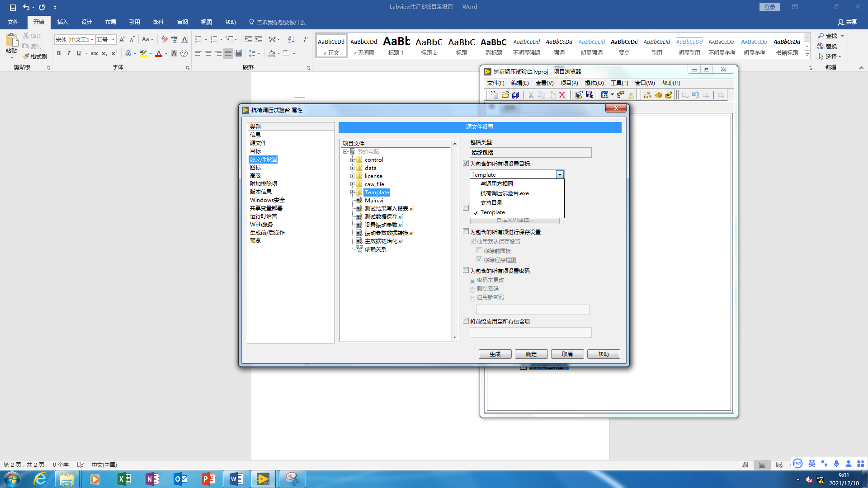
Task: Select radio button 密码未更改
Action: click(x=472, y=280)
